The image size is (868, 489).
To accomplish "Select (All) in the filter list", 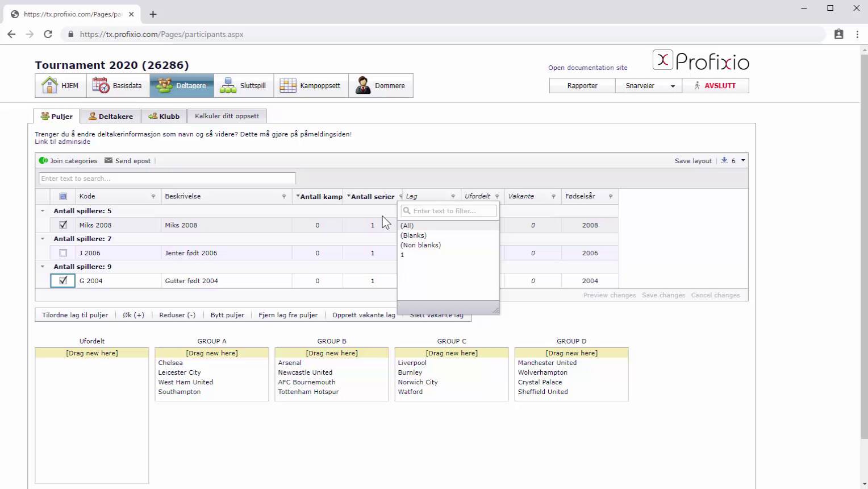I will tap(448, 226).
